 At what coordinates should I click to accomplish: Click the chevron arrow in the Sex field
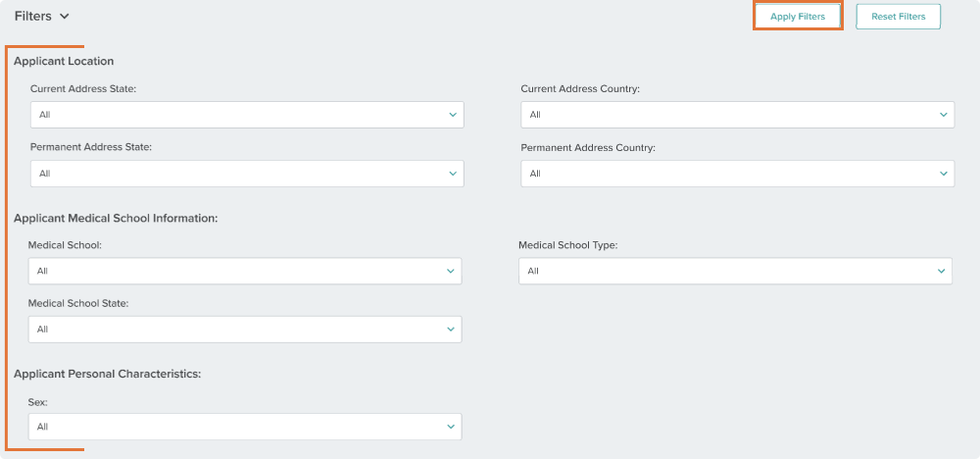point(450,427)
